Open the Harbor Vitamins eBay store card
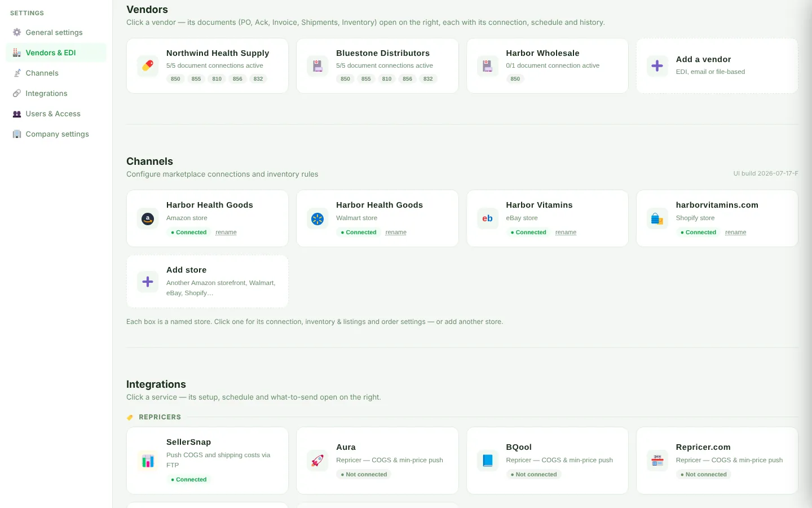The height and width of the screenshot is (508, 812). 548,218
